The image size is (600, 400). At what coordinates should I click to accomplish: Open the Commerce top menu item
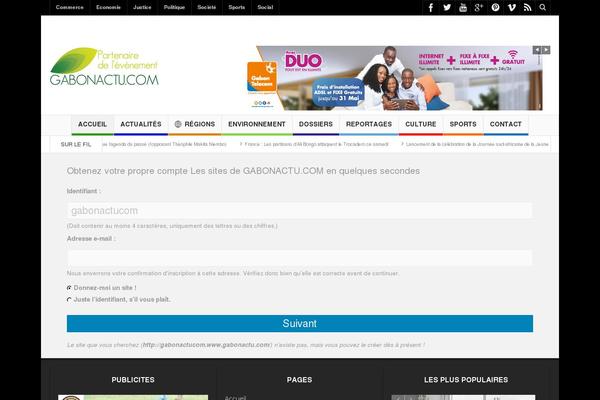point(70,7)
